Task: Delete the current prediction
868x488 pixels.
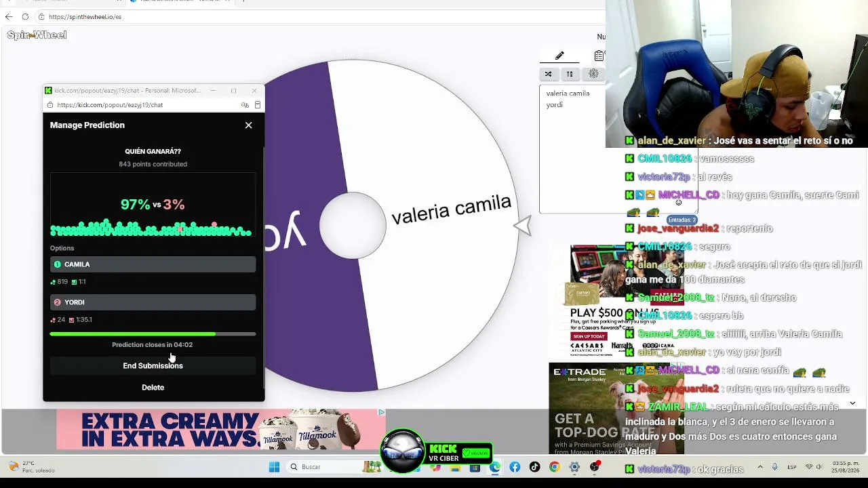Action: (x=153, y=388)
